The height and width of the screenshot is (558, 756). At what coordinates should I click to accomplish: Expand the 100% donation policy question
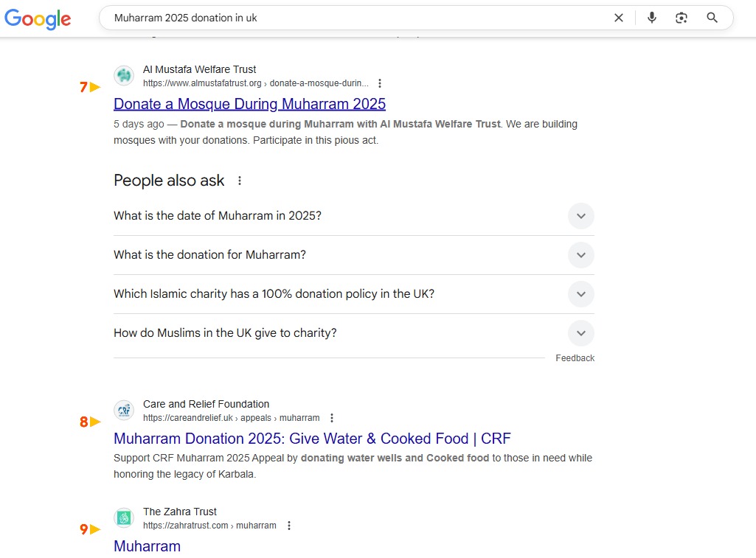coord(580,294)
